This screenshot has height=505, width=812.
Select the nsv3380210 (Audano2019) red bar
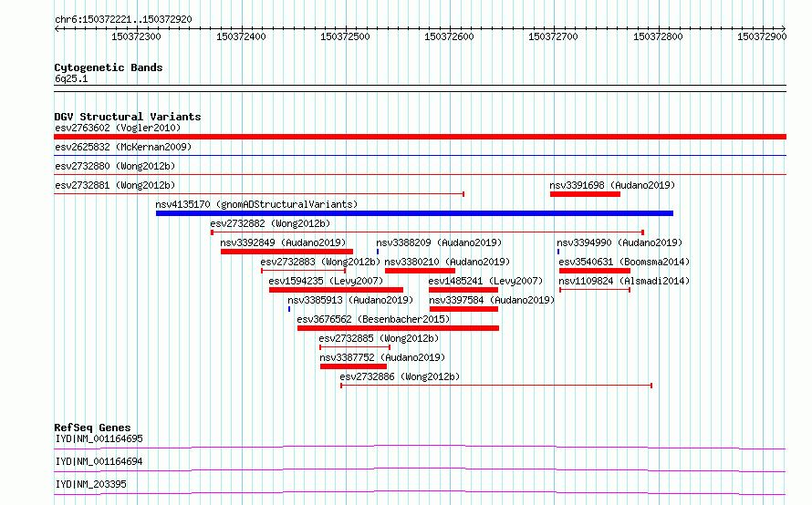click(420, 271)
